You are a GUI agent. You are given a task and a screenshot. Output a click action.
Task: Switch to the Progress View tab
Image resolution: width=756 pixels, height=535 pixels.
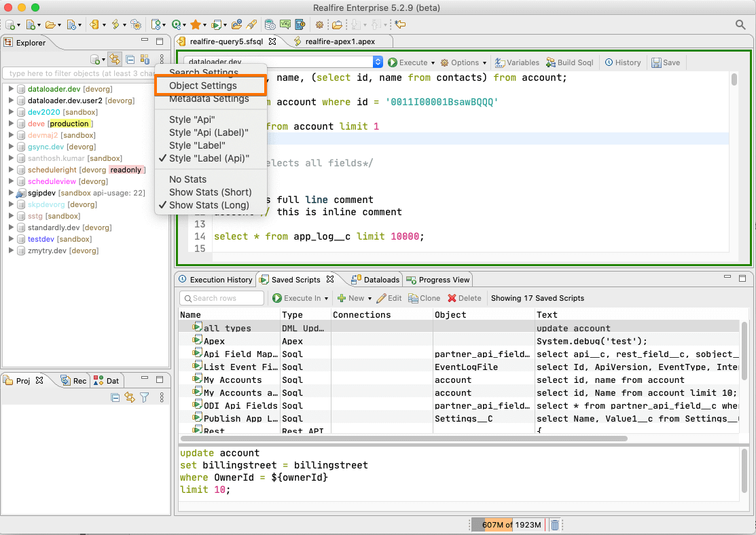pyautogui.click(x=438, y=280)
